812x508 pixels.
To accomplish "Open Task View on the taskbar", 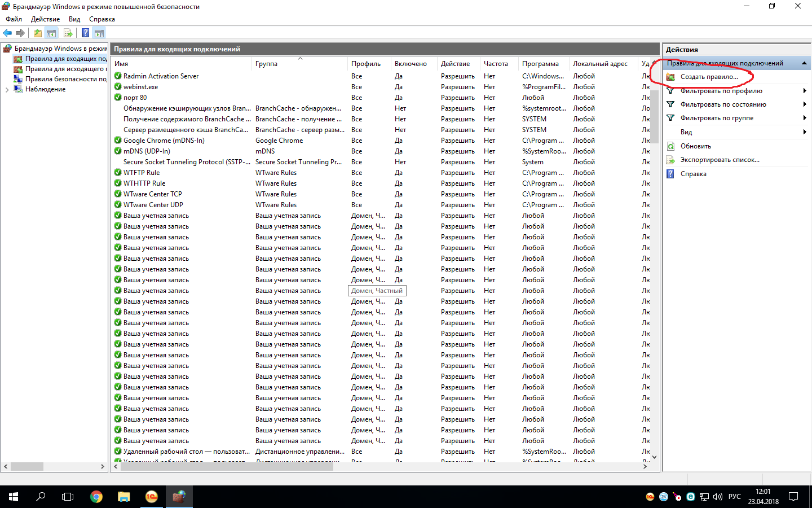I will coord(68,497).
